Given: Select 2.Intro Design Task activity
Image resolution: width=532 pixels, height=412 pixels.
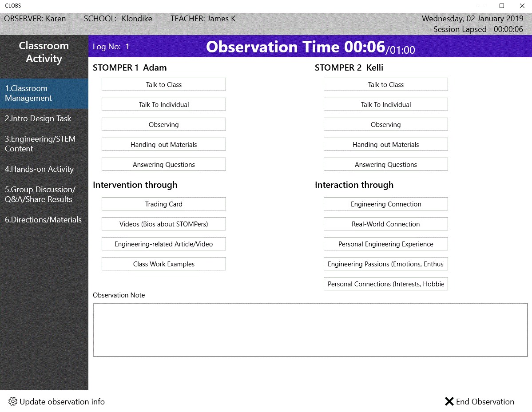Looking at the screenshot, I should [x=44, y=119].
